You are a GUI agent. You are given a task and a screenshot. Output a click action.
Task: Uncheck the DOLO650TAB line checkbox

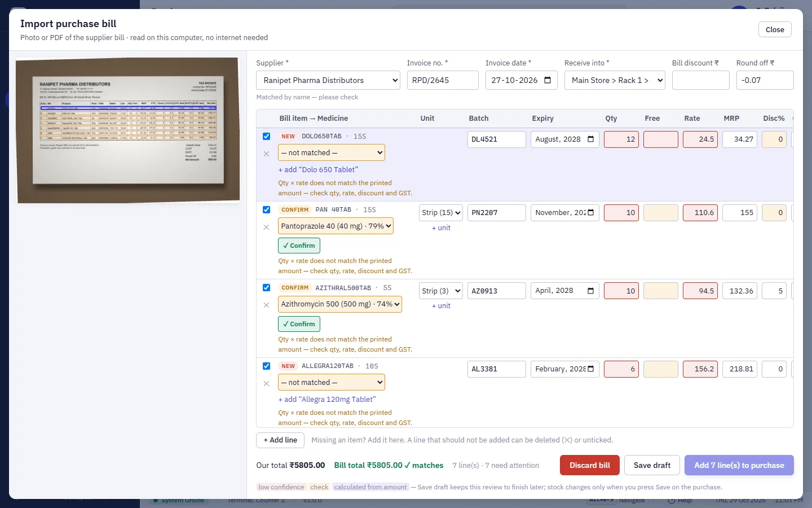pos(266,136)
